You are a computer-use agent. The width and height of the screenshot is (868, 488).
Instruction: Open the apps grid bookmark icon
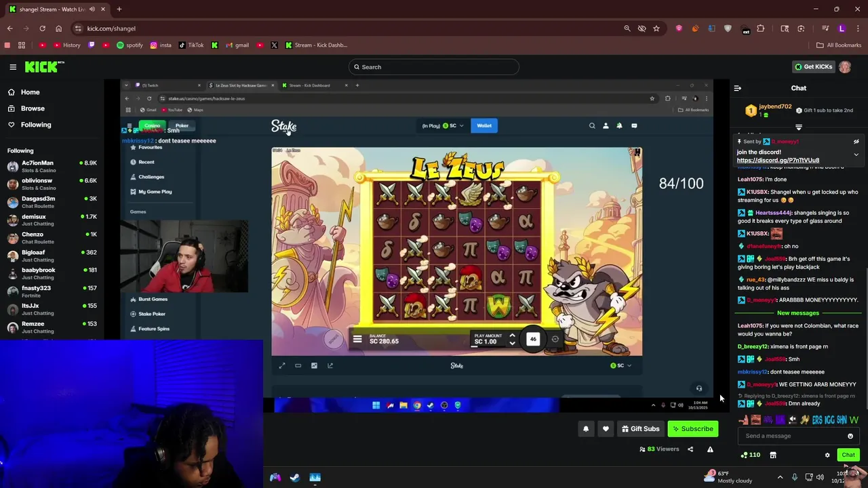click(x=22, y=45)
